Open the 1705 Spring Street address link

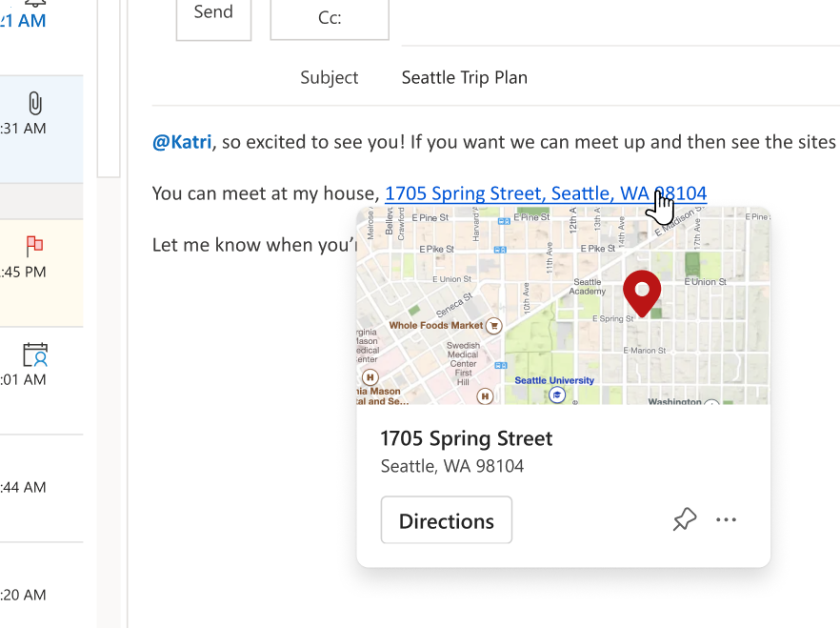(546, 193)
